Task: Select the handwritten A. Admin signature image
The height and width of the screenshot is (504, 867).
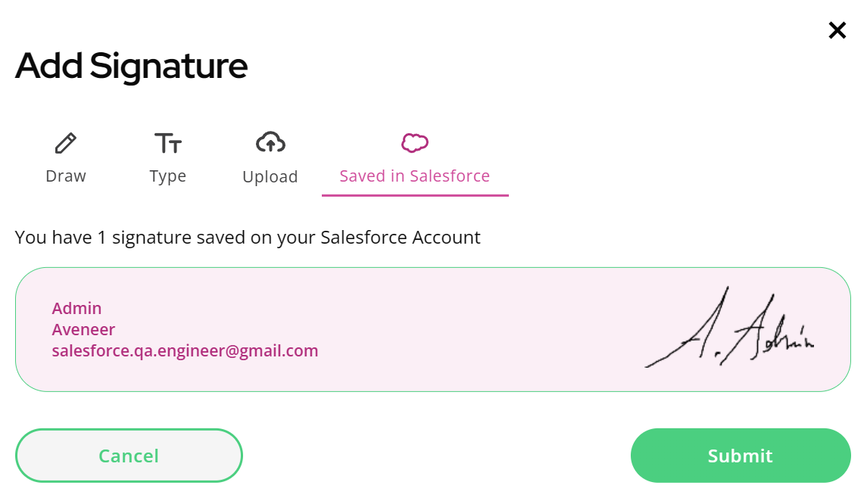Action: tap(729, 327)
